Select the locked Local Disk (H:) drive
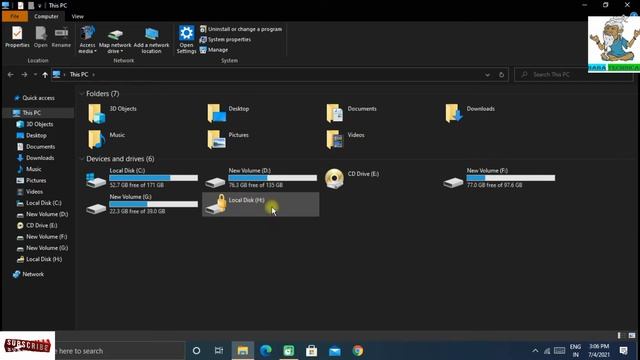This screenshot has width=640, height=360. [x=260, y=204]
